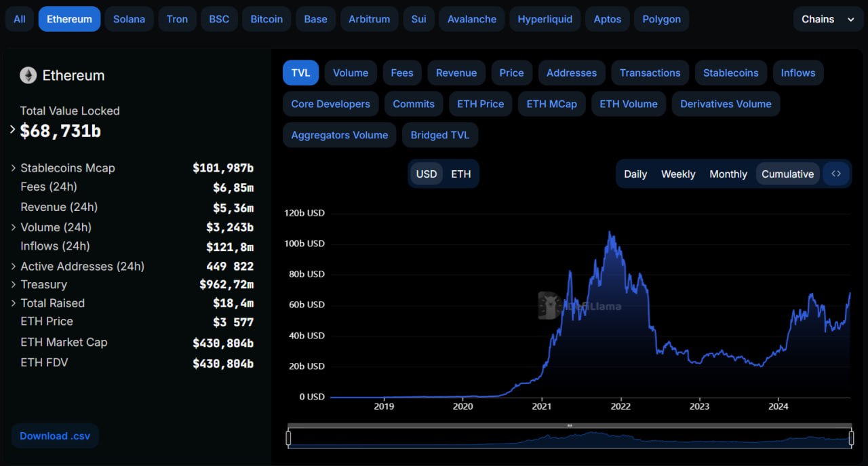This screenshot has width=868, height=466.
Task: Select the BSC chain tab
Action: [x=219, y=19]
